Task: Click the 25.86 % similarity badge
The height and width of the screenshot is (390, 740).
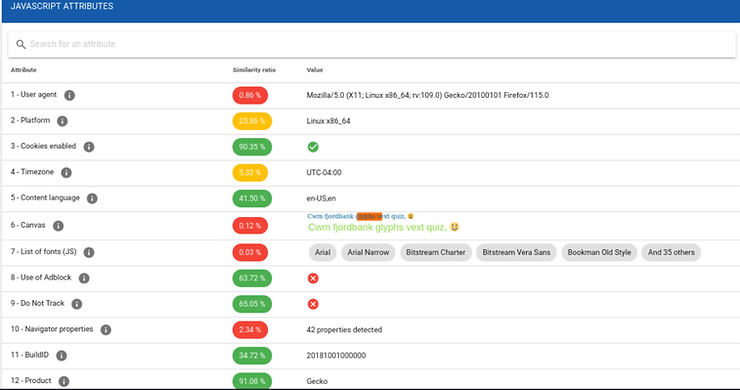Action: 252,121
